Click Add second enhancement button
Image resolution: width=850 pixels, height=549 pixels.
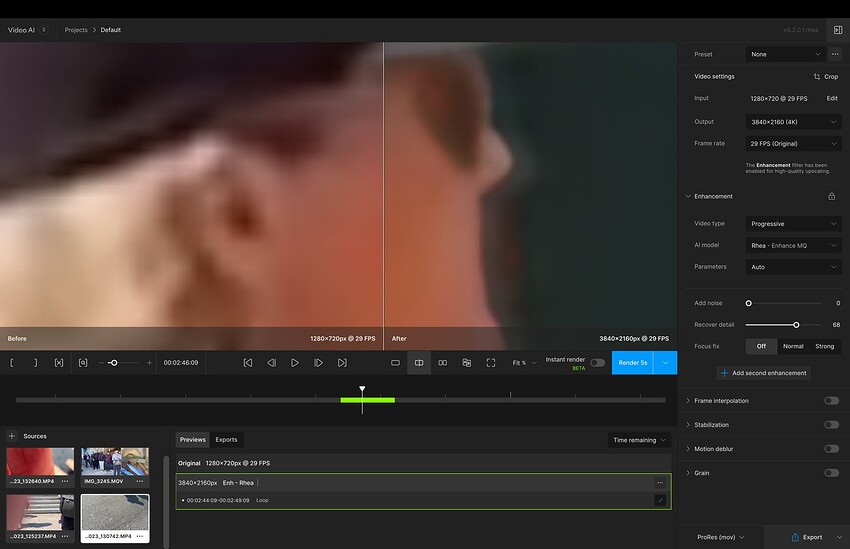(763, 373)
